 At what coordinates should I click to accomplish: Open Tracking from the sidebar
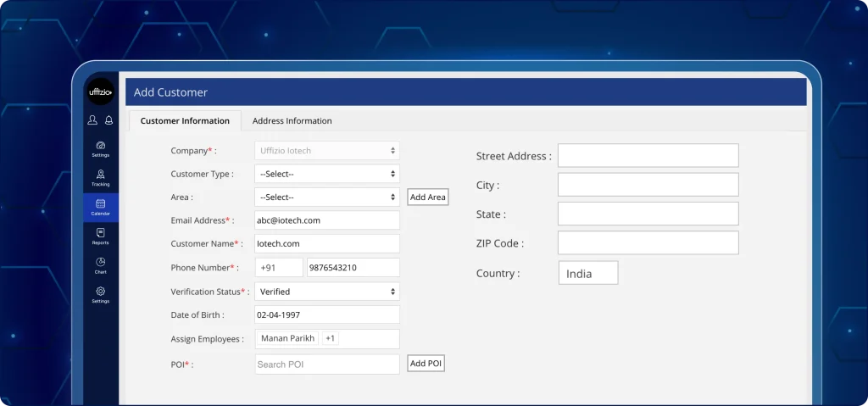[101, 176]
